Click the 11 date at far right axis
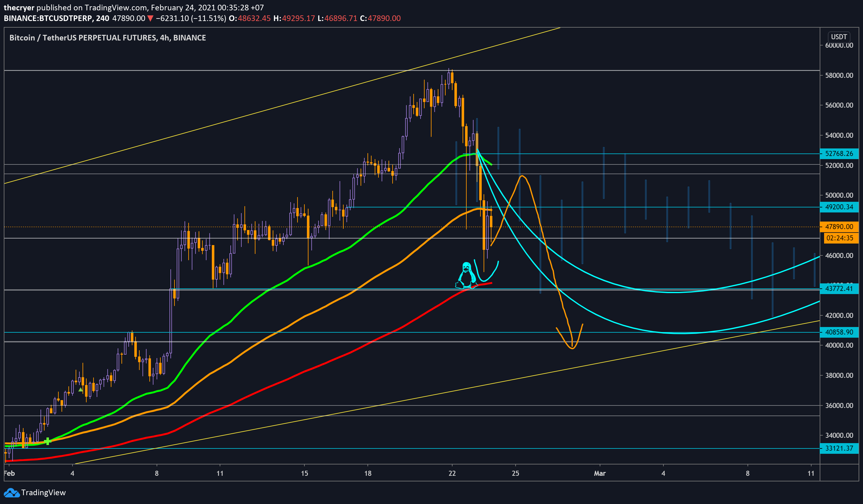This screenshot has height=504, width=863. pyautogui.click(x=811, y=473)
